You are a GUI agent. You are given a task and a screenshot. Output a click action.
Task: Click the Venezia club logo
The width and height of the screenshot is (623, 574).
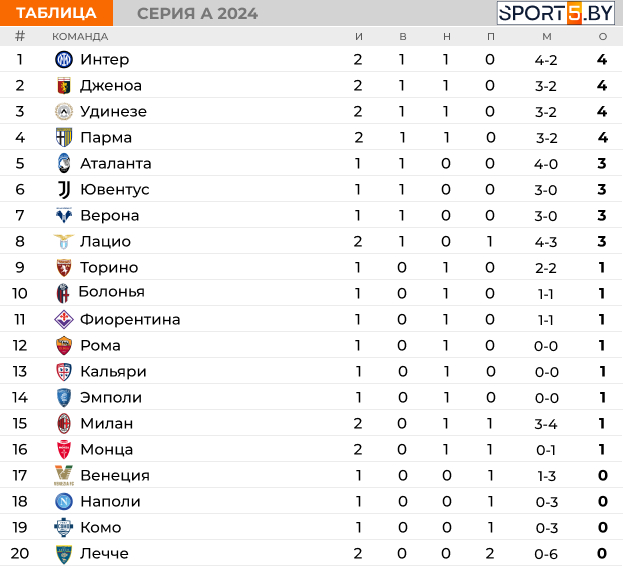click(x=64, y=475)
